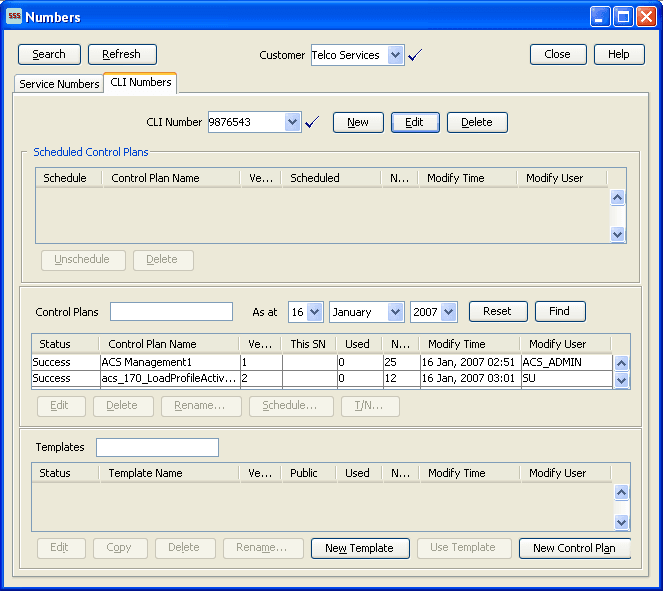
Task: Click the Templates filter text field
Action: click(157, 447)
